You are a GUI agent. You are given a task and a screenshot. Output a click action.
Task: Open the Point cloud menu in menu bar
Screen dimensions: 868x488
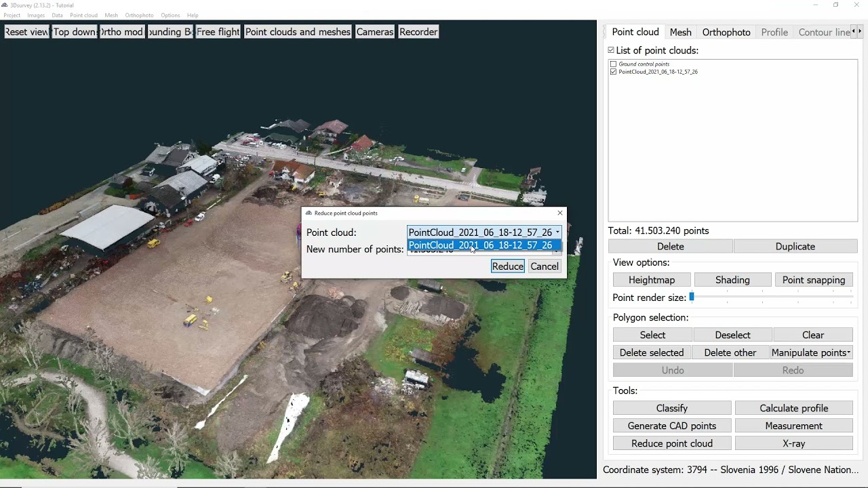[83, 15]
